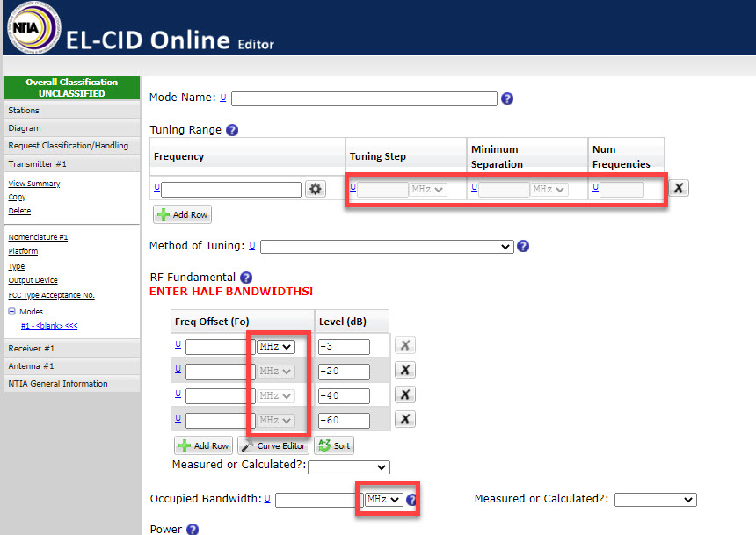This screenshot has height=535, width=756.
Task: Open Request Classification/Handling section
Action: (x=72, y=146)
